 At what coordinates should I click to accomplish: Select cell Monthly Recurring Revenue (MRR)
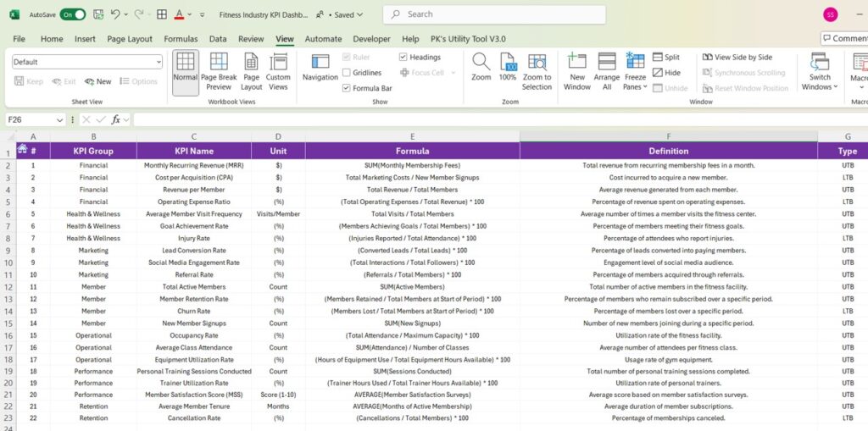point(194,165)
